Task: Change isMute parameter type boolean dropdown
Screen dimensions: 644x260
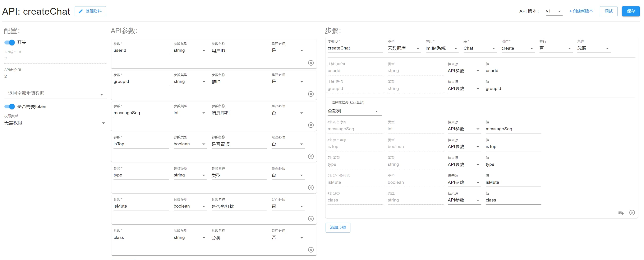Action: [190, 206]
